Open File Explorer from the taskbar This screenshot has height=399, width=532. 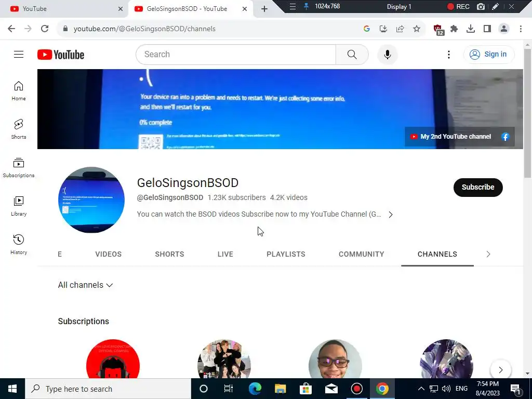click(x=280, y=389)
